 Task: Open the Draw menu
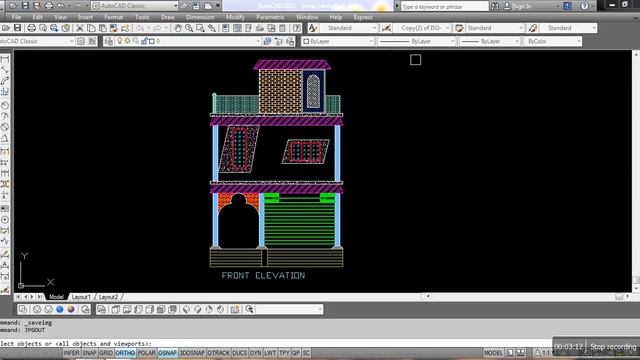point(167,17)
